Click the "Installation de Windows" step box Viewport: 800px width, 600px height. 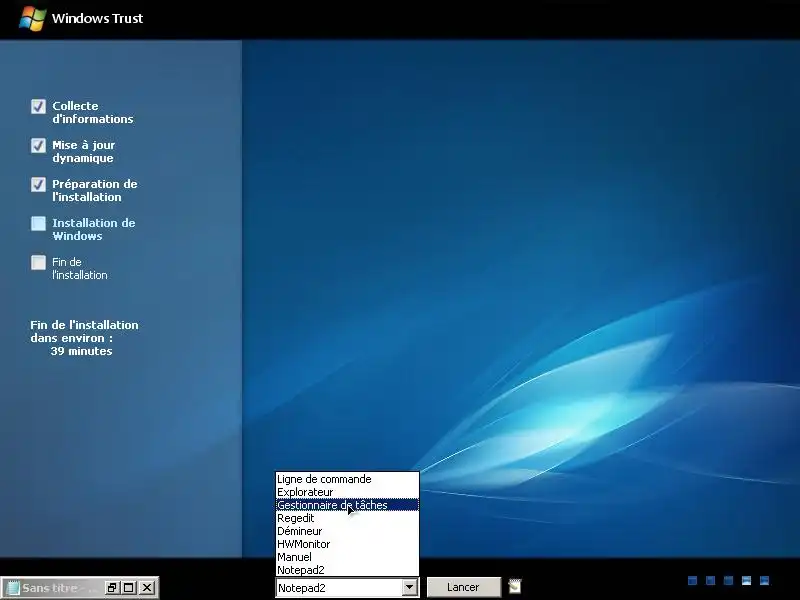tap(38, 223)
